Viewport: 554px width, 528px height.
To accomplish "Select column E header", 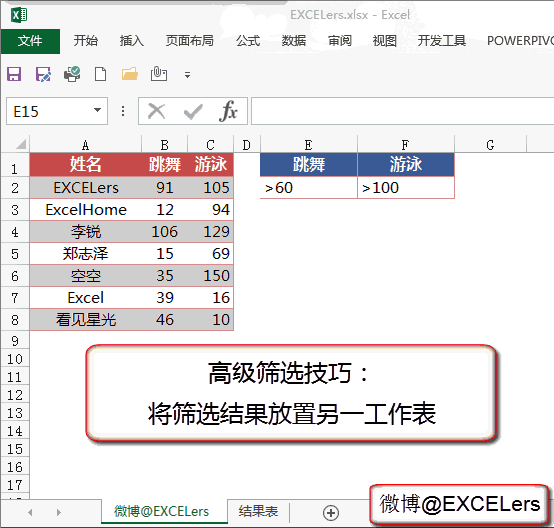I will click(x=308, y=145).
